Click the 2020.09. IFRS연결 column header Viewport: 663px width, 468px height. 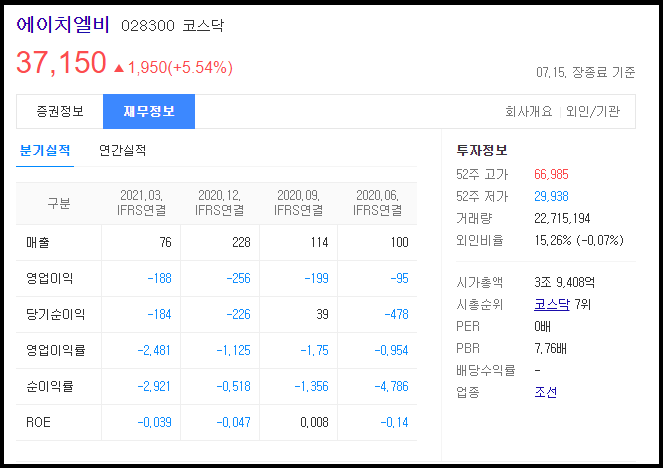tap(299, 203)
